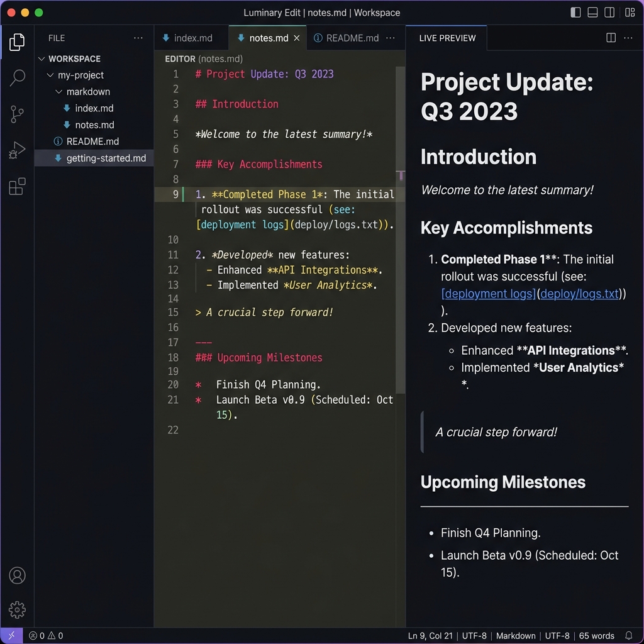
Task: Open the Manage gear icon
Action: [x=17, y=610]
